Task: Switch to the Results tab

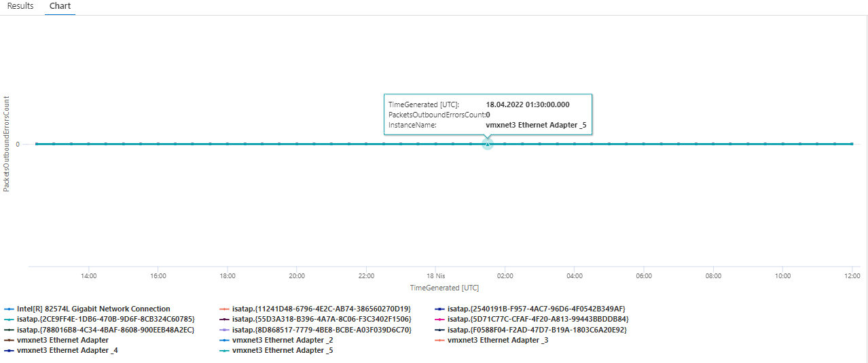Action: pyautogui.click(x=20, y=6)
